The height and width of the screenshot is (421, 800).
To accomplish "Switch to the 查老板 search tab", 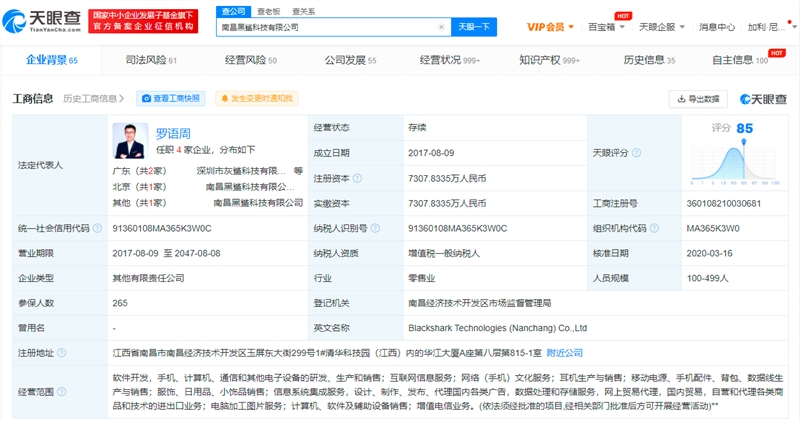I will coord(268,11).
